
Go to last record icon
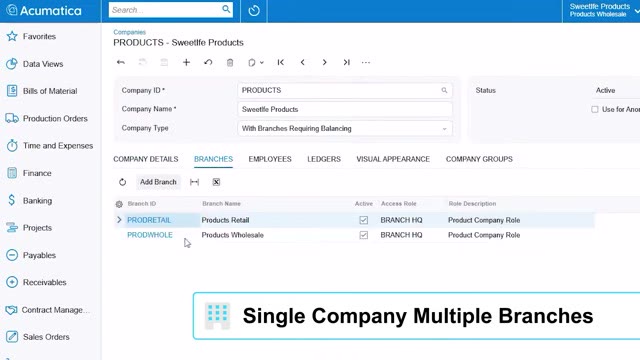[x=347, y=62]
